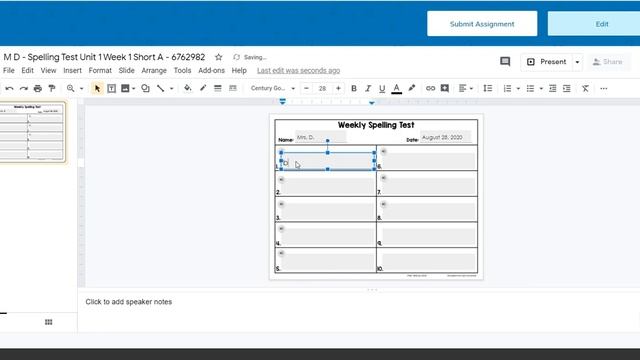Toggle Bold formatting

point(354,89)
